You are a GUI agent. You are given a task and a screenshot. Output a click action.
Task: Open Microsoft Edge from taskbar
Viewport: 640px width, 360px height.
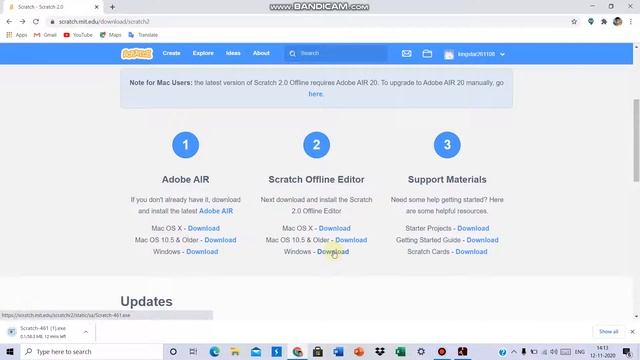pyautogui.click(x=214, y=351)
